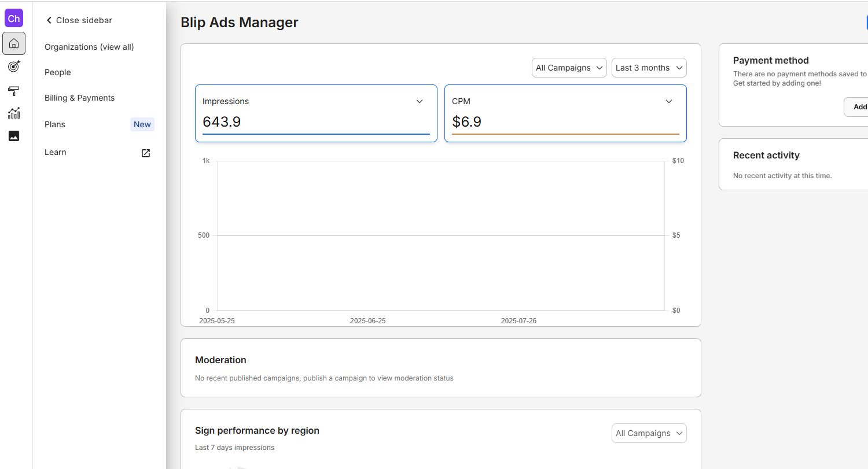Open the Home dashboard icon

pyautogui.click(x=14, y=43)
